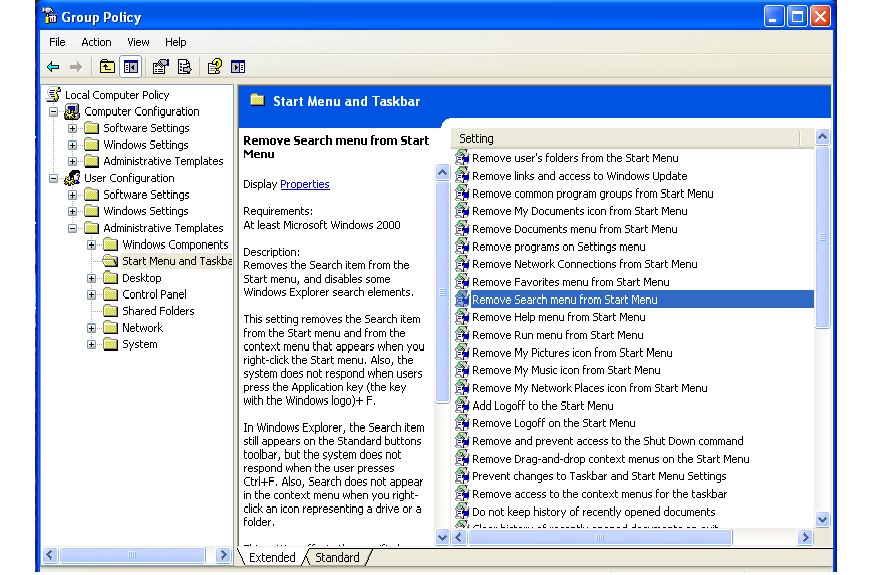Expand the Windows Components node

tap(91, 245)
